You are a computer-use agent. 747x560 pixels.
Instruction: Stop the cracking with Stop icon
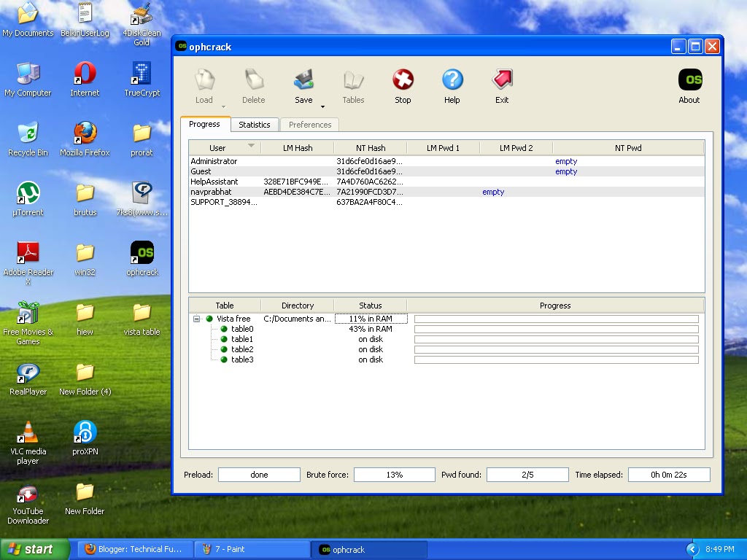tap(403, 86)
